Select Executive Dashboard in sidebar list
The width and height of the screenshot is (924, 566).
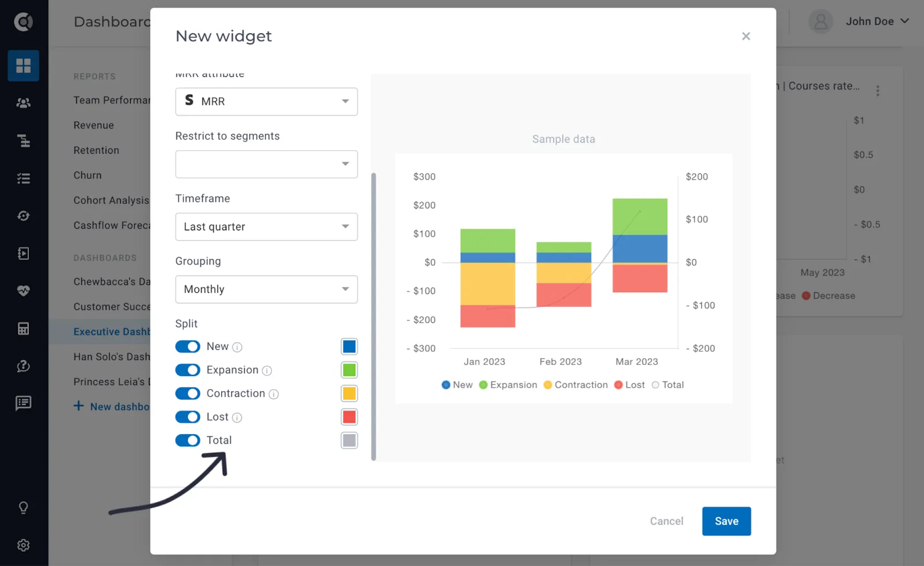[x=111, y=332]
